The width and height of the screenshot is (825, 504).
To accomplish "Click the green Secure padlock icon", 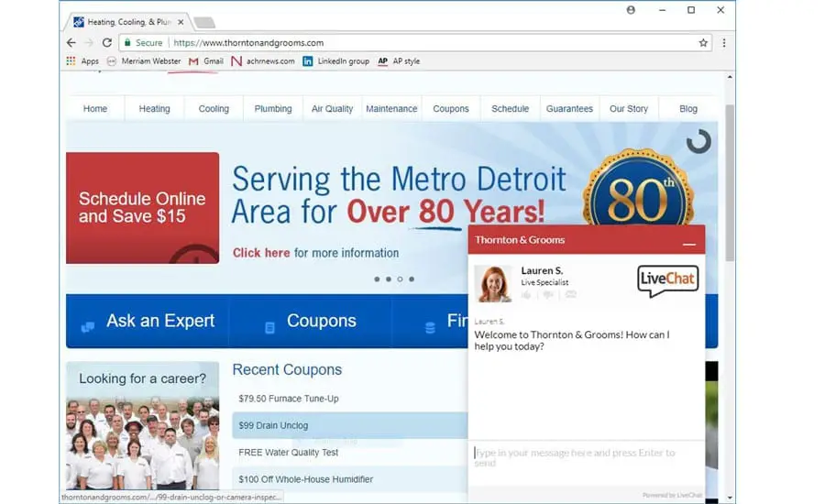I will 127,43.
